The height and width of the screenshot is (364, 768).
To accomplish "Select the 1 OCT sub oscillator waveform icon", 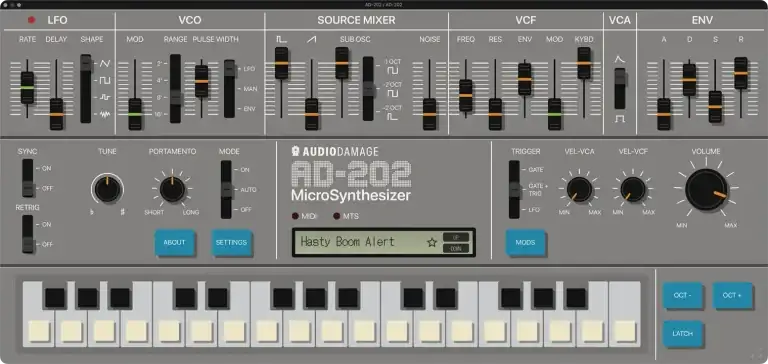I will [392, 72].
